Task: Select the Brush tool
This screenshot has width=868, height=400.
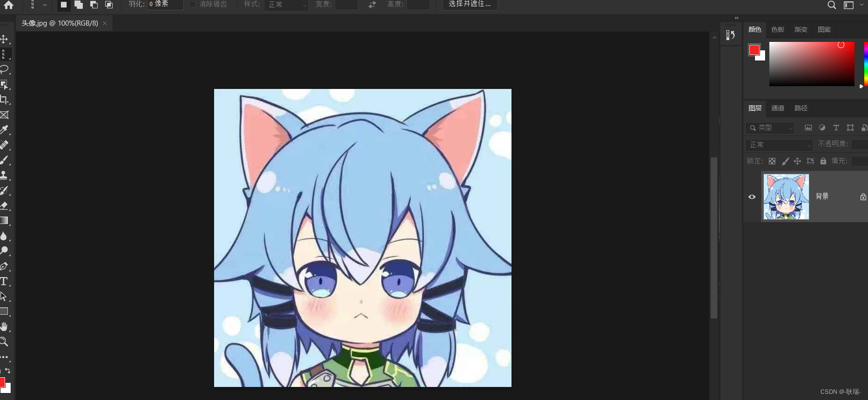Action: [x=4, y=160]
